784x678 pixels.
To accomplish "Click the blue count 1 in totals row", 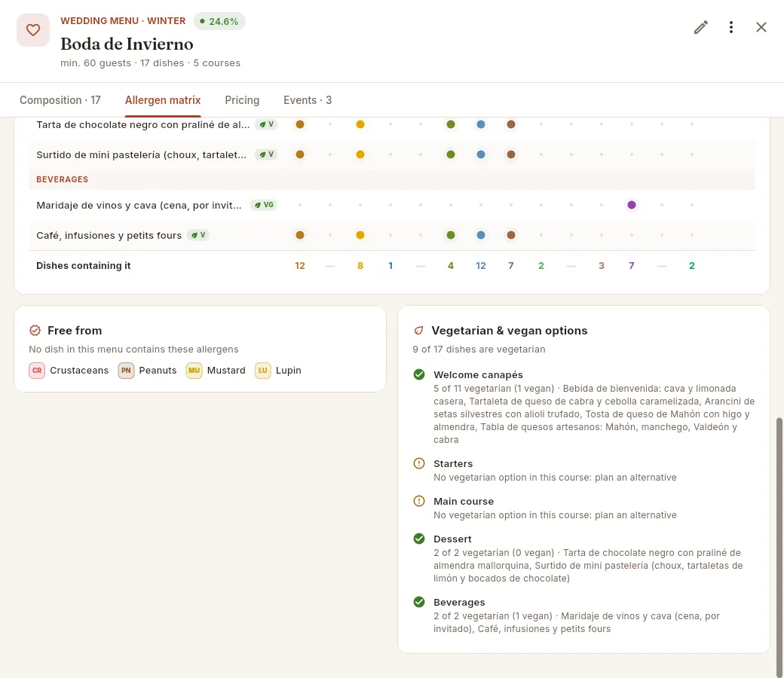I will [x=390, y=266].
